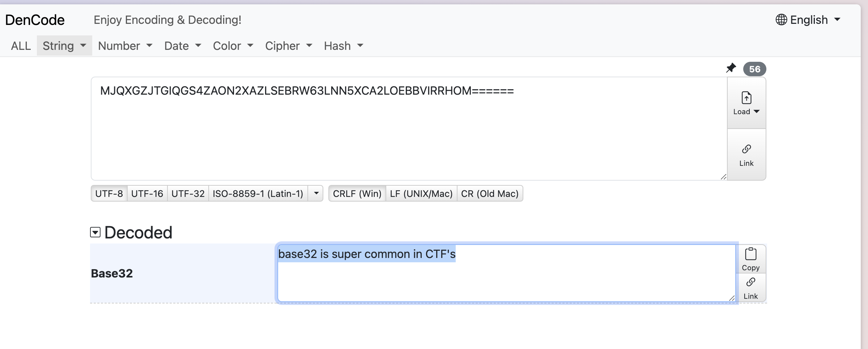Click the 56 character count badge
This screenshot has width=868, height=349.
point(754,69)
